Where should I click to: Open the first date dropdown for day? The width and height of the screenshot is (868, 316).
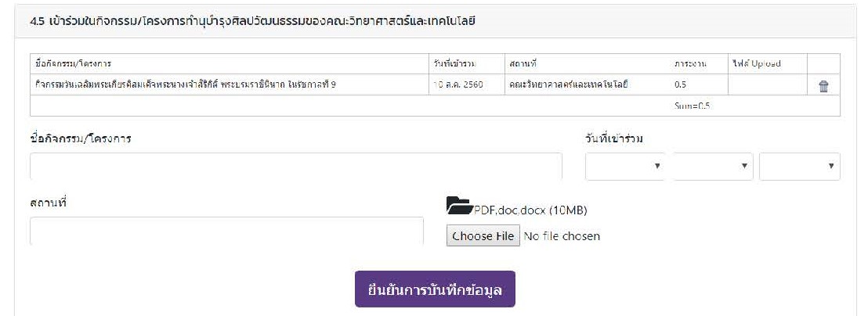[x=625, y=167]
